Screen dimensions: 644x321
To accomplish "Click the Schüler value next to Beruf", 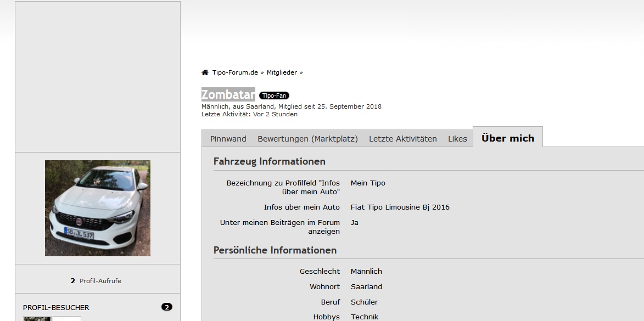I will [364, 302].
